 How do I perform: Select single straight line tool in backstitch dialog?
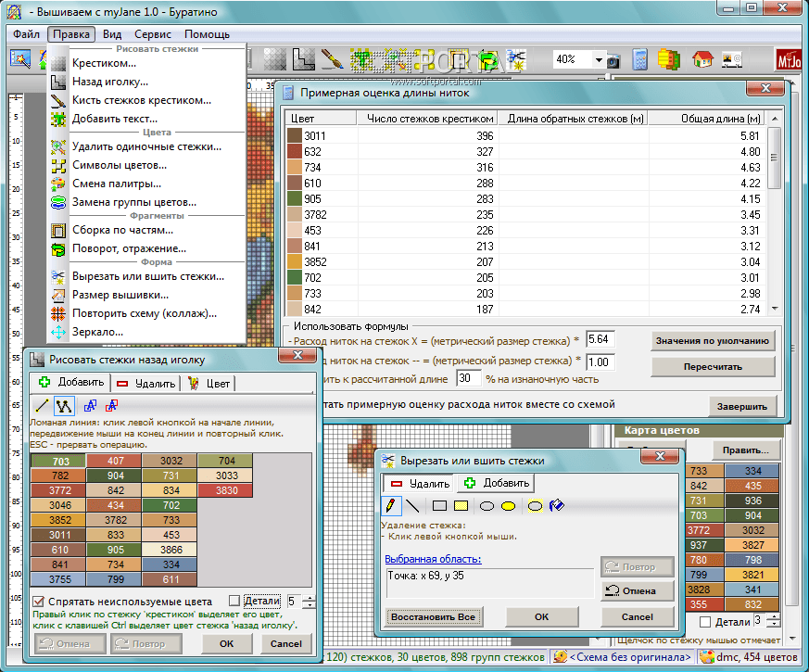43,406
